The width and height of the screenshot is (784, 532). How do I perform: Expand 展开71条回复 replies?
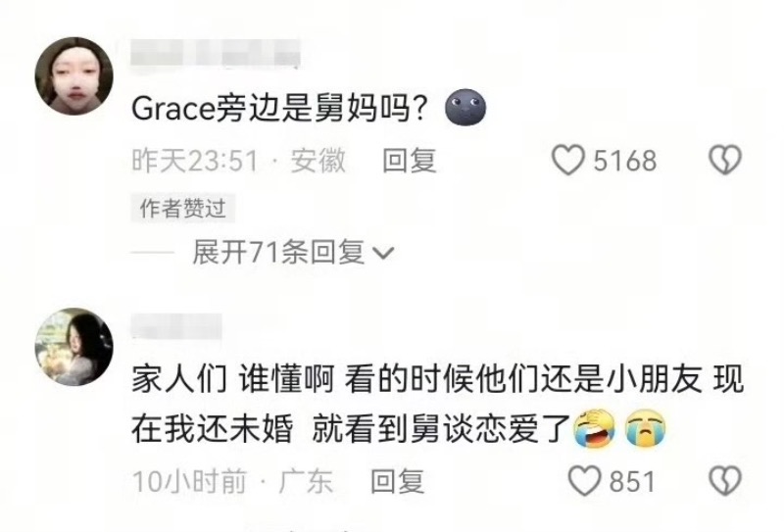click(293, 252)
